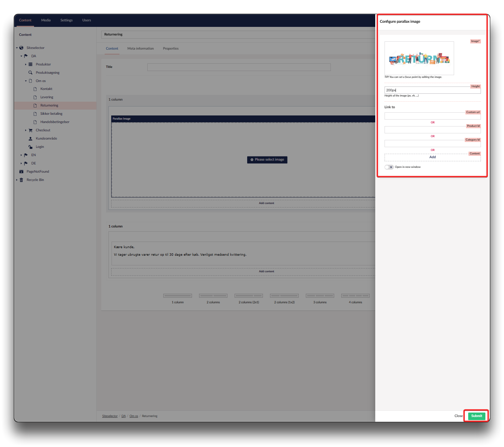
Task: Select the 1 column layout icon
Action: [x=178, y=296]
